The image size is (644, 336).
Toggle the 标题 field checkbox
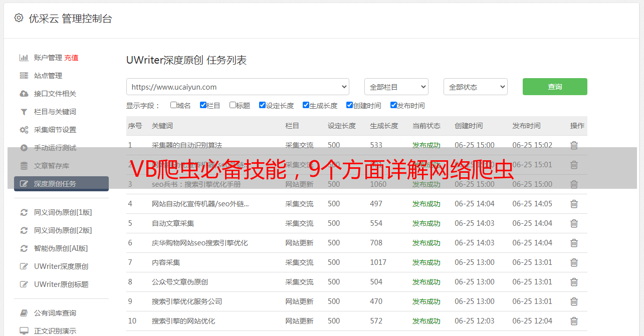click(x=233, y=105)
